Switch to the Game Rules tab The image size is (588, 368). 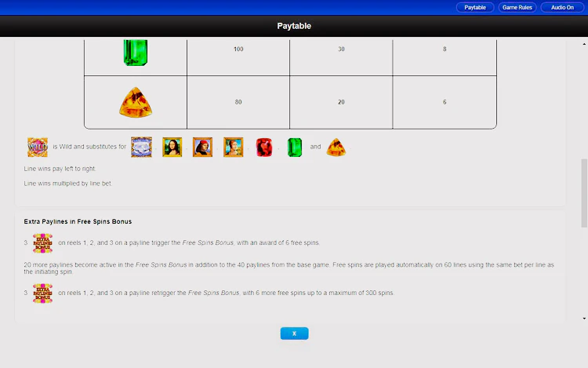pos(517,7)
